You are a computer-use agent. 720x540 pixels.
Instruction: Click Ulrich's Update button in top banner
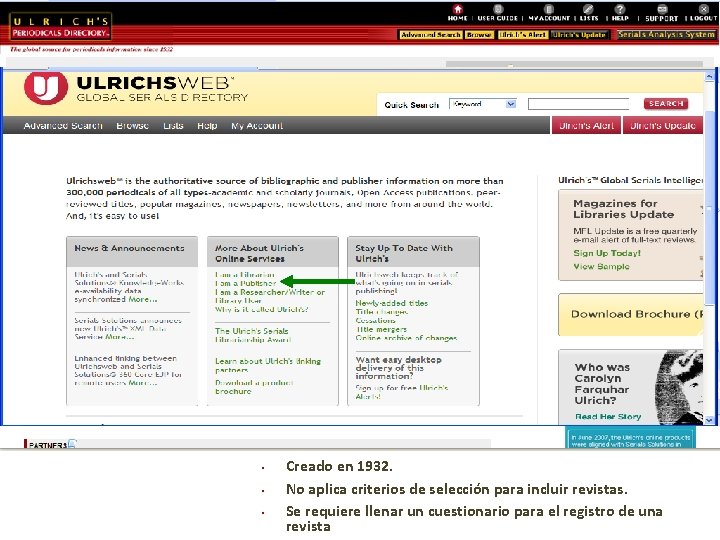coord(579,35)
